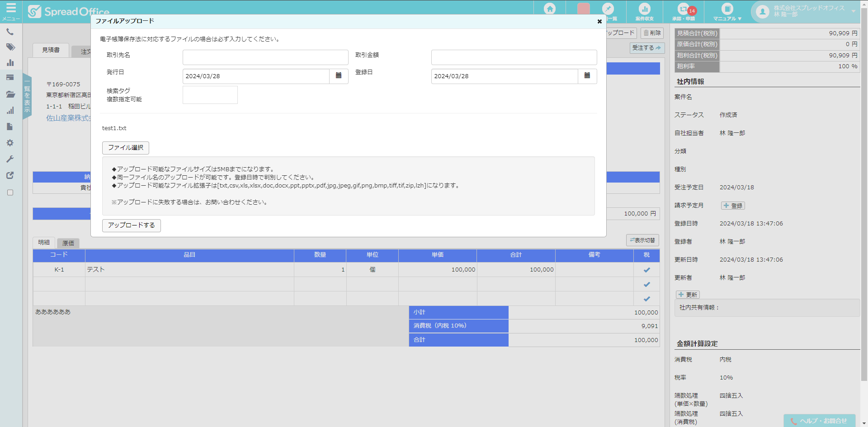Close the ファイルアップロード dialog
The width and height of the screenshot is (868, 427).
(599, 21)
